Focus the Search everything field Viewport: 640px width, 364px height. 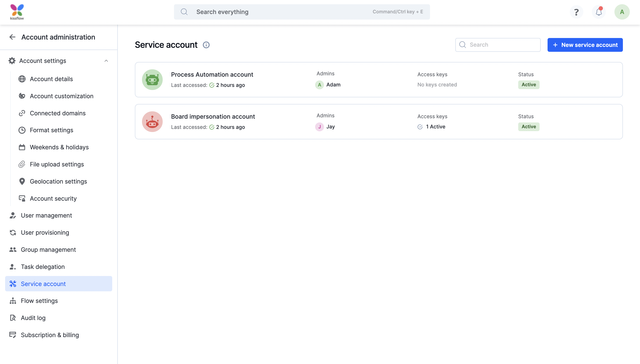[302, 12]
